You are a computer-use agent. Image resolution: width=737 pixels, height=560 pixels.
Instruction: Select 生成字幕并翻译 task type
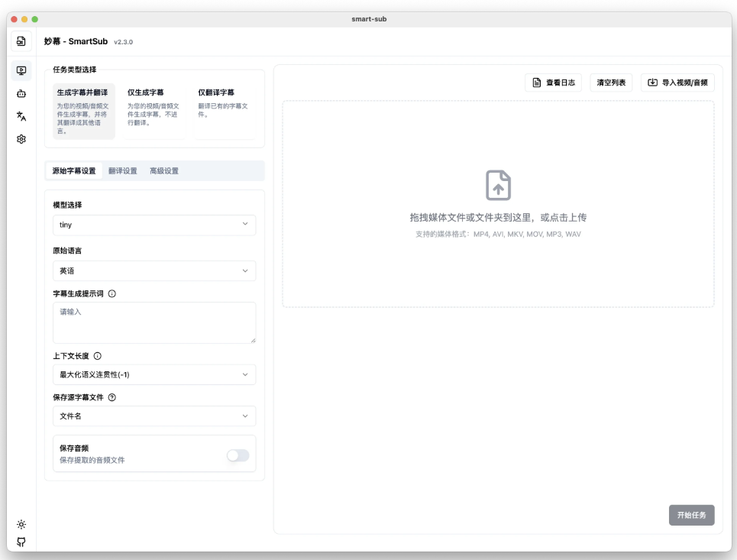tap(83, 112)
